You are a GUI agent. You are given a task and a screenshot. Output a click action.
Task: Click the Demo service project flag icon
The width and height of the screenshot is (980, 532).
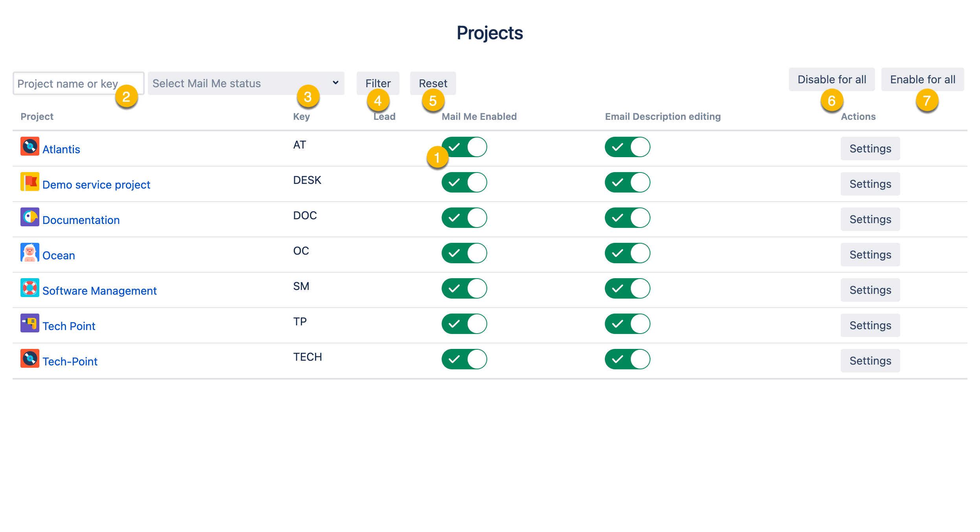pos(30,182)
